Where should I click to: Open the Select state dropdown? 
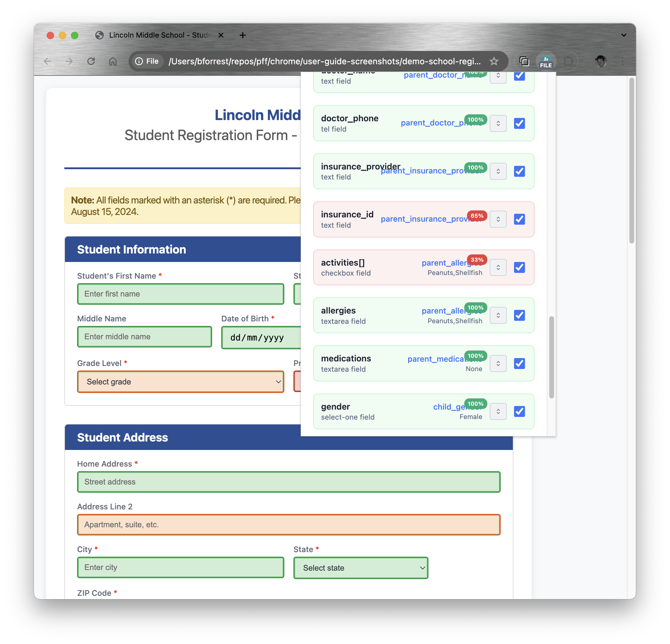tap(360, 568)
